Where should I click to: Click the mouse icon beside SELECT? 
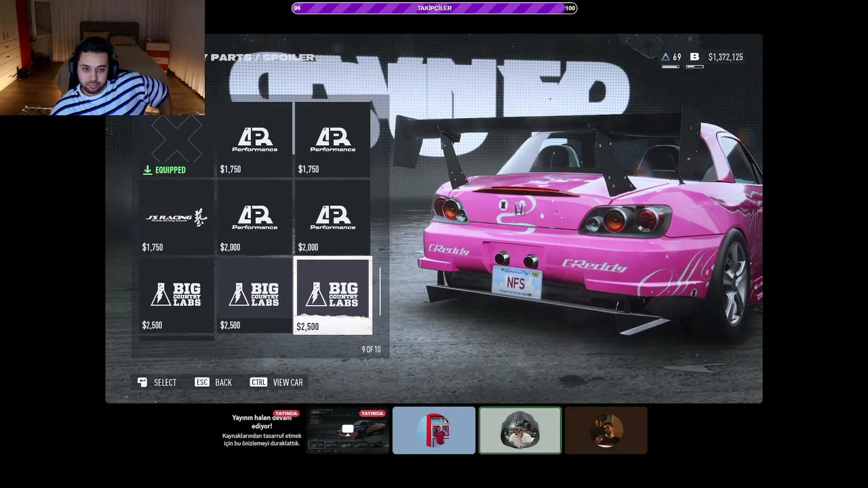pyautogui.click(x=142, y=382)
